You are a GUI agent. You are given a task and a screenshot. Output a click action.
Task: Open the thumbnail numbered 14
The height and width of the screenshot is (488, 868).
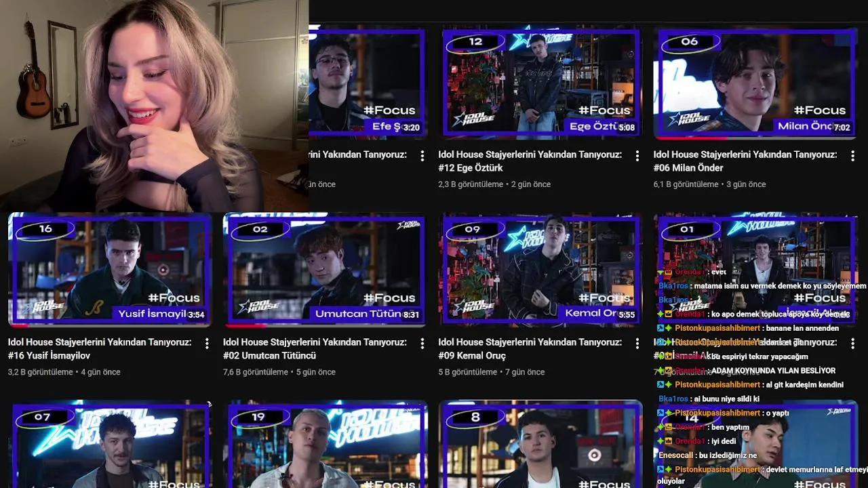pos(755,445)
